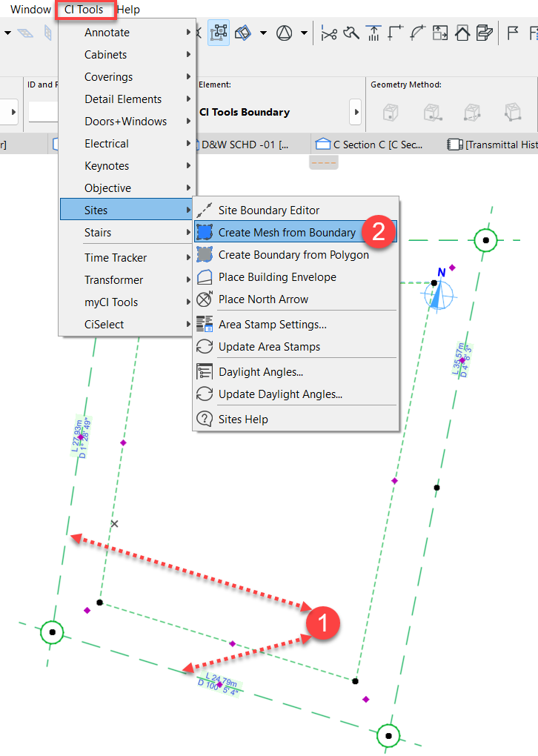Toggle the highlighted group suspend toolbar button
Image resolution: width=538 pixels, height=756 pixels.
219,33
